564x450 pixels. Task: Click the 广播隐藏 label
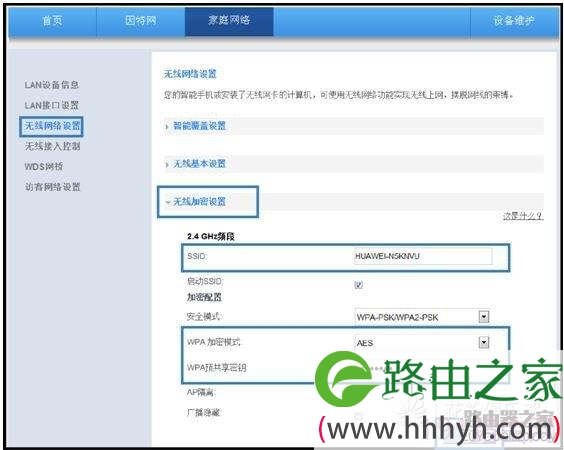(203, 413)
